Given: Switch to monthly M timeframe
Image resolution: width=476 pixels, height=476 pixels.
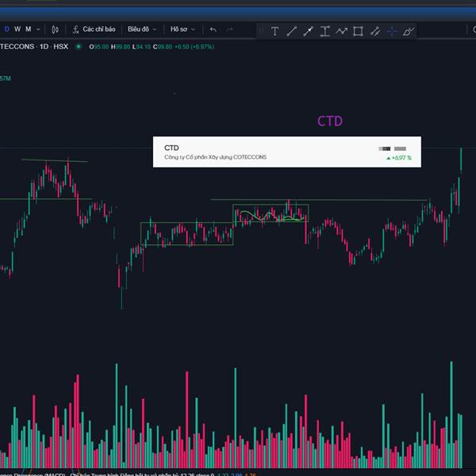Looking at the screenshot, I should [28, 29].
